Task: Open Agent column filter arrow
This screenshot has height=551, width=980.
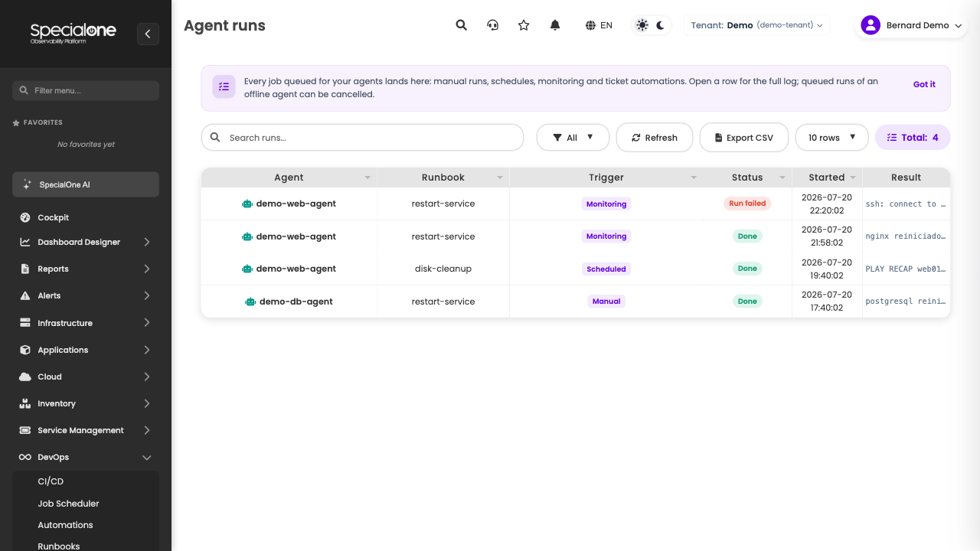Action: [367, 178]
